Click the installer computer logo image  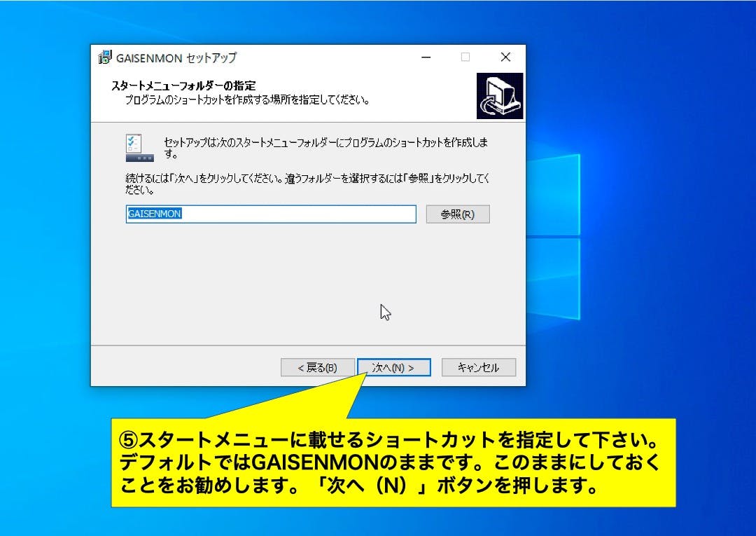coord(500,96)
